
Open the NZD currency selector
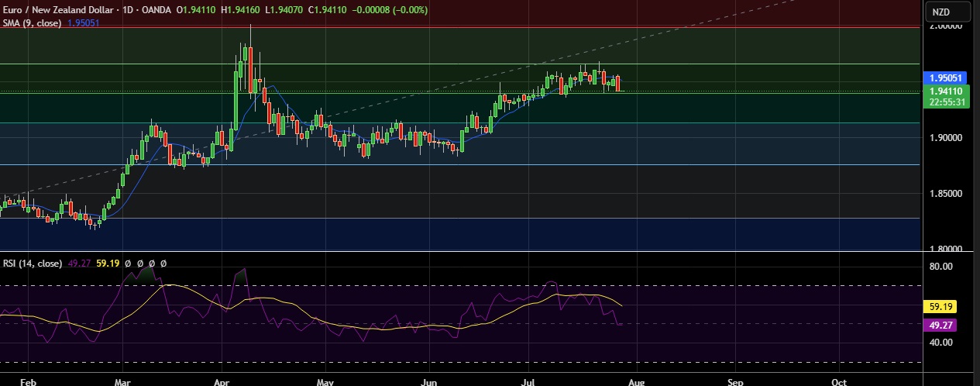[948, 12]
